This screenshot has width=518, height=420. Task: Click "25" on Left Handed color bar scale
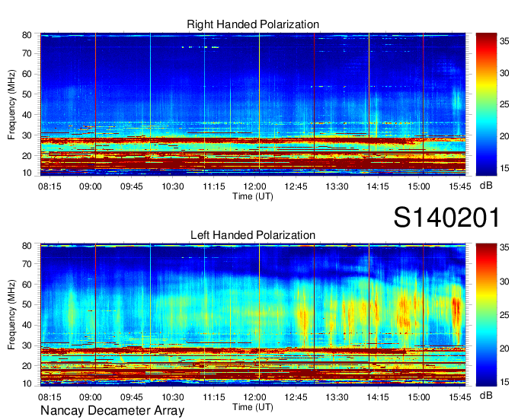pyautogui.click(x=504, y=315)
